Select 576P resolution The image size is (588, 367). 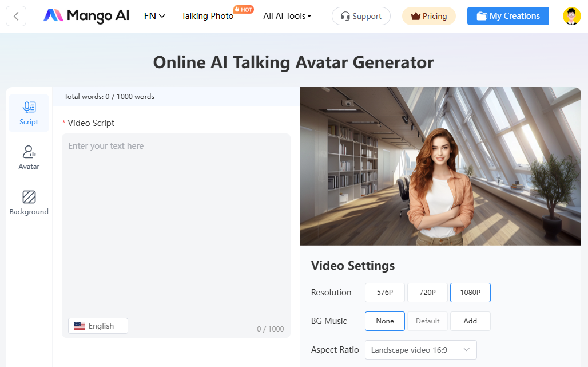click(384, 292)
